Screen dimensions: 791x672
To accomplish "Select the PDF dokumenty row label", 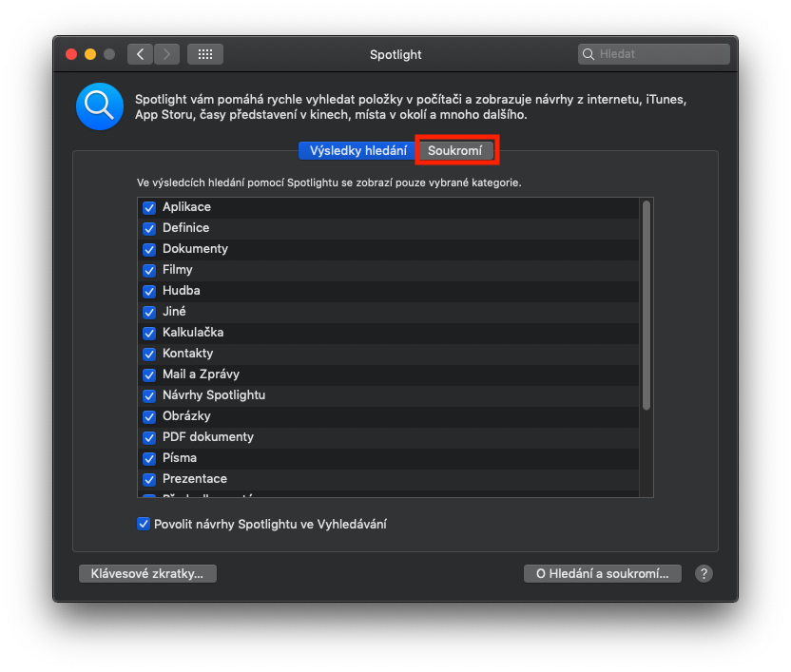I will 208,437.
